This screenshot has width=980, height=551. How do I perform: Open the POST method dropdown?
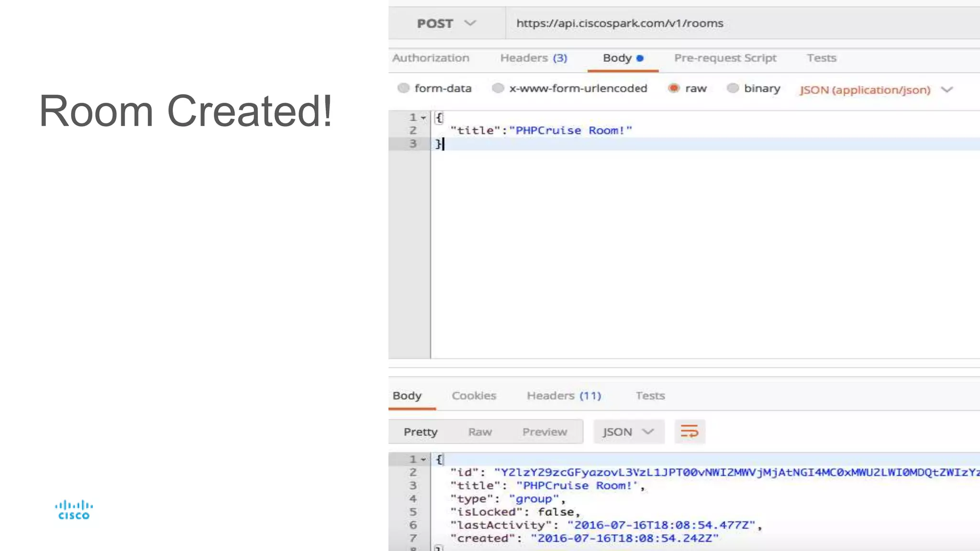[446, 23]
